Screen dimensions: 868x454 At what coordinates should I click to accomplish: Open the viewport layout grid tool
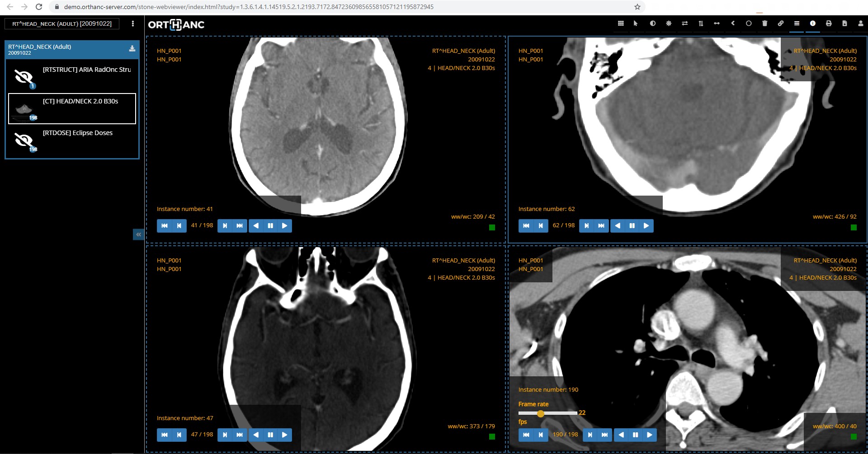(621, 23)
